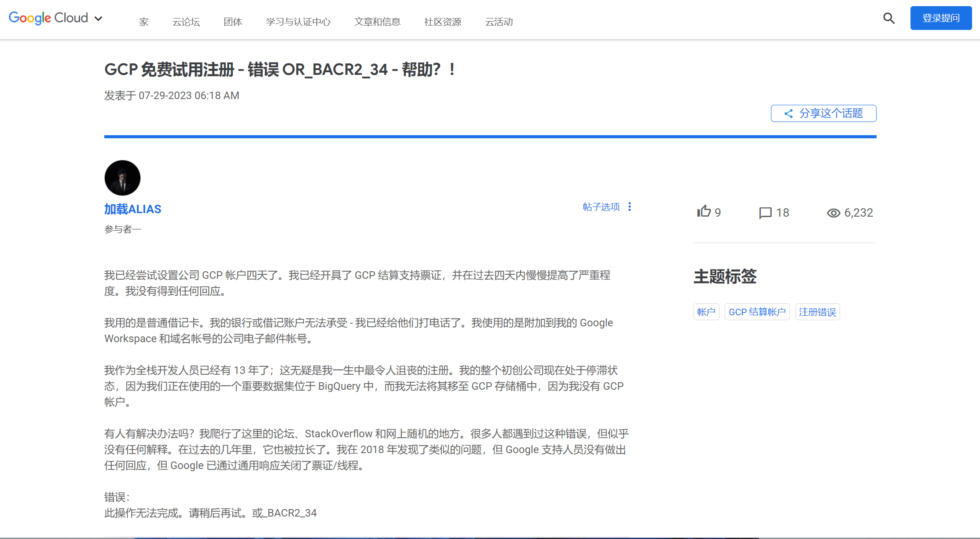980x539 pixels.
Task: Click the search magnifier icon
Action: tap(888, 18)
